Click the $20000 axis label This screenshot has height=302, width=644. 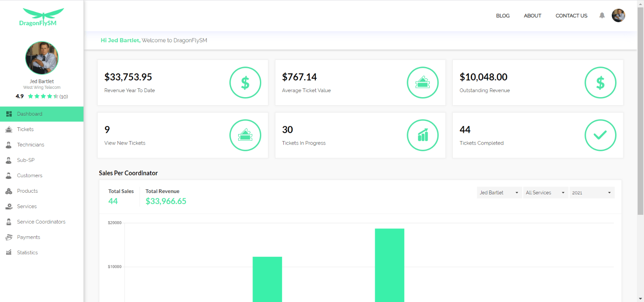click(114, 223)
